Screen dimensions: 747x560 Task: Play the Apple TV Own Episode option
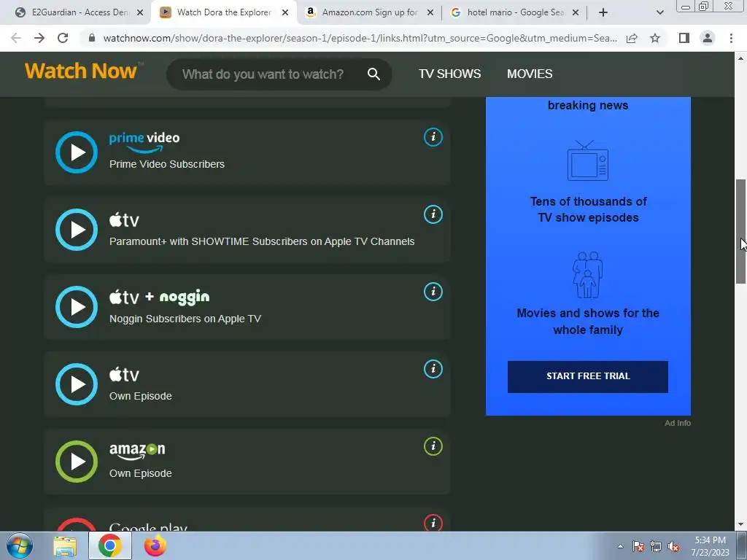coord(76,384)
